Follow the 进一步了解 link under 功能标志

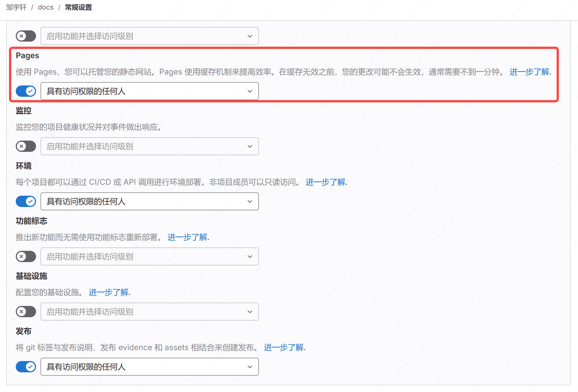click(187, 237)
